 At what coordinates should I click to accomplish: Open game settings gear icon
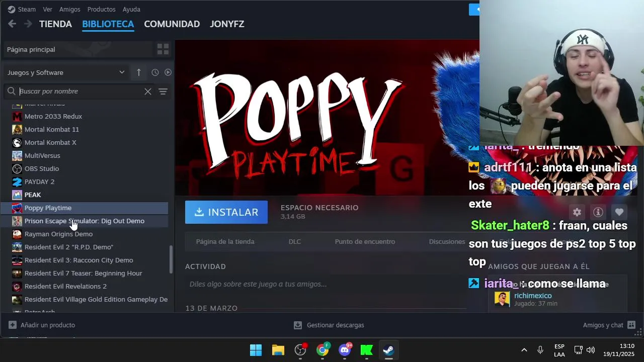point(577,212)
